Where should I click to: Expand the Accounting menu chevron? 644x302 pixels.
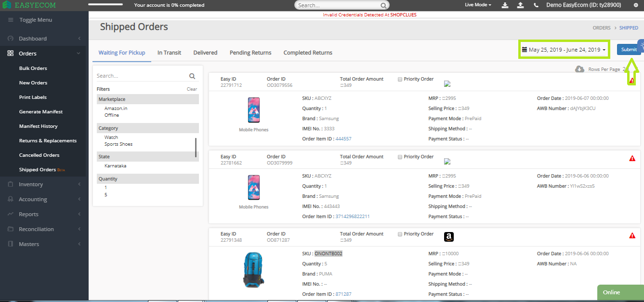pyautogui.click(x=79, y=199)
